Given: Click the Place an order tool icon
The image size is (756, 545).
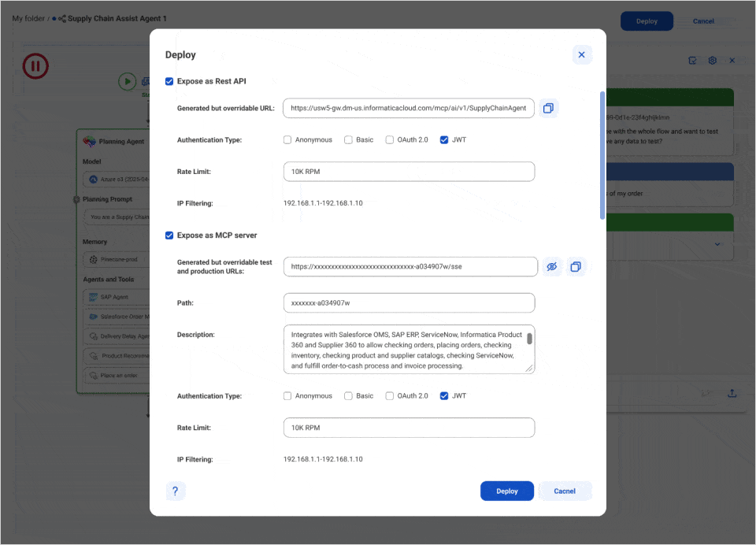Looking at the screenshot, I should [x=94, y=375].
